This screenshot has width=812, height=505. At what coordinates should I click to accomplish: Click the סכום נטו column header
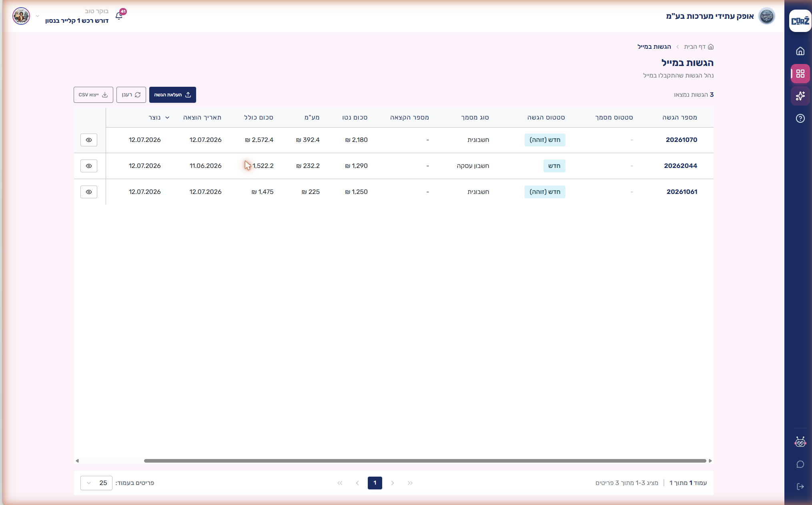(355, 118)
